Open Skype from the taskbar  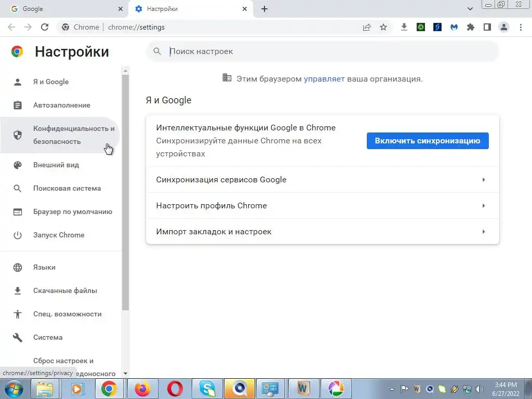(x=207, y=389)
